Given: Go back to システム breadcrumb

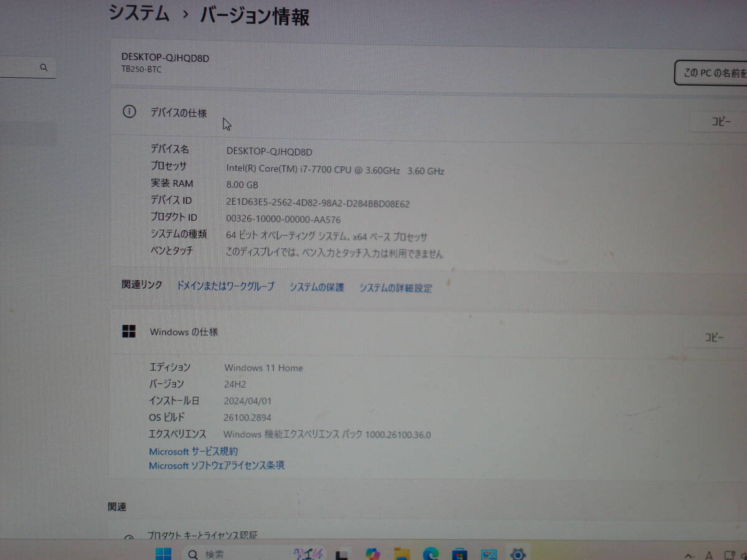Looking at the screenshot, I should point(139,14).
